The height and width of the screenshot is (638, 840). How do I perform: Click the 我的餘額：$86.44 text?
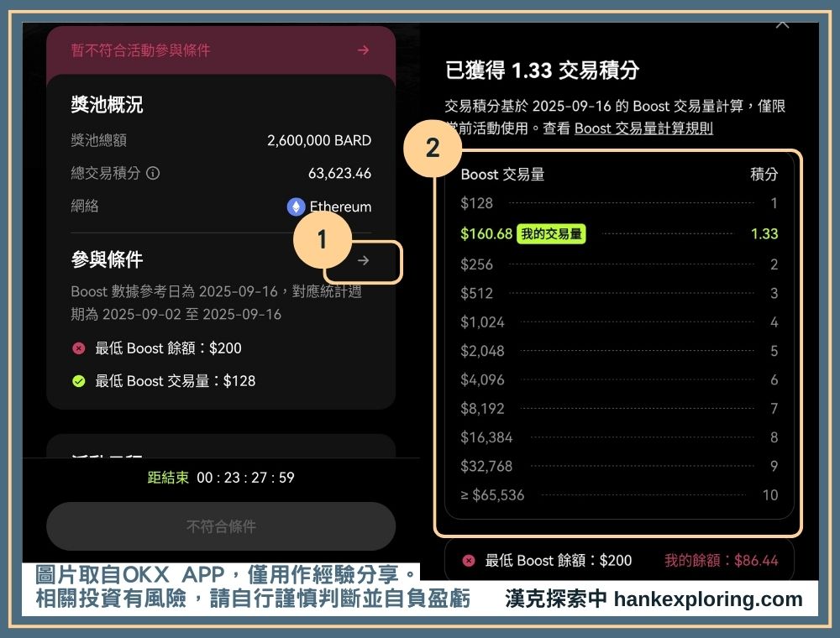[721, 561]
